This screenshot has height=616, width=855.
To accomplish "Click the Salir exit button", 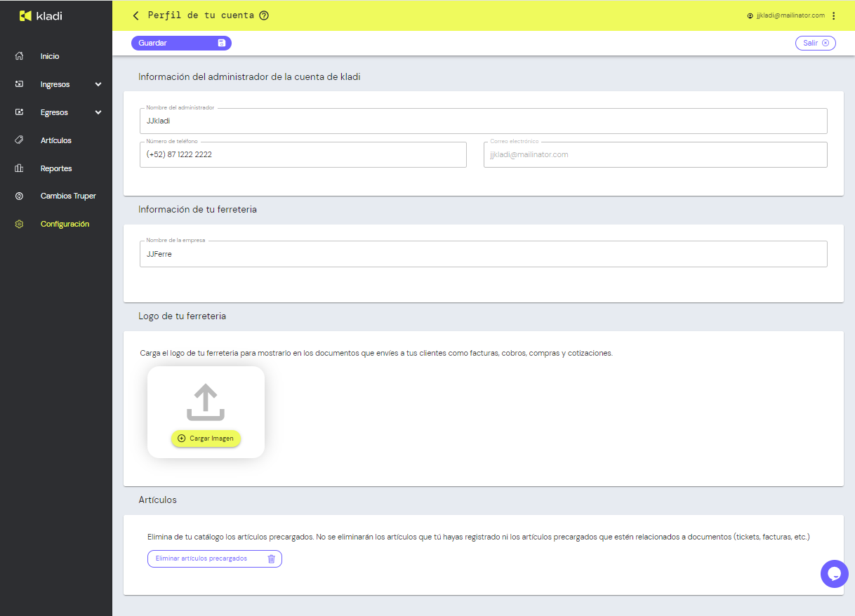I will [x=815, y=43].
